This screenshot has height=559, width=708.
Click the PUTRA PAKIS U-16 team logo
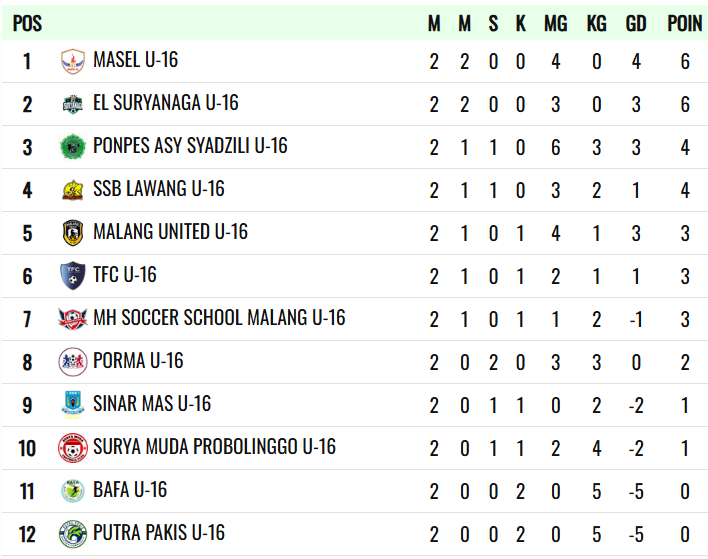click(x=73, y=534)
